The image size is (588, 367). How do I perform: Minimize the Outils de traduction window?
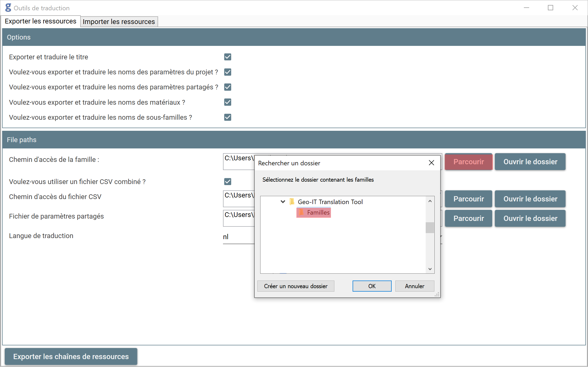(x=526, y=8)
